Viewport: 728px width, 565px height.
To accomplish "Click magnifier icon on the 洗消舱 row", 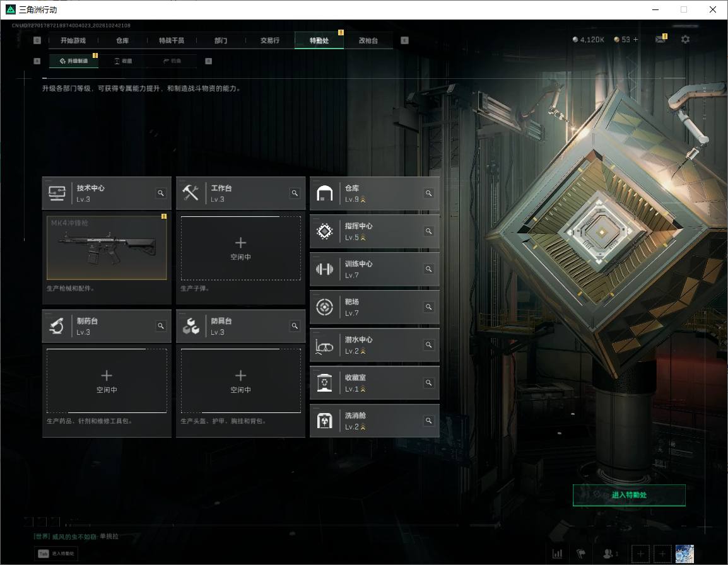I will pos(428,421).
